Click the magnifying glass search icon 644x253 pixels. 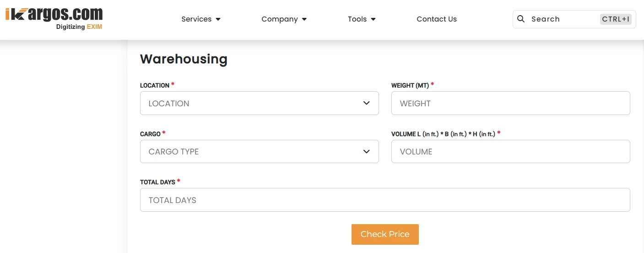coord(521,19)
